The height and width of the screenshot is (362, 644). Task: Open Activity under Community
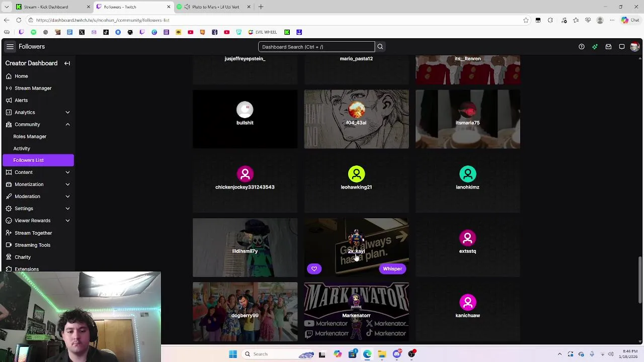click(37, 148)
